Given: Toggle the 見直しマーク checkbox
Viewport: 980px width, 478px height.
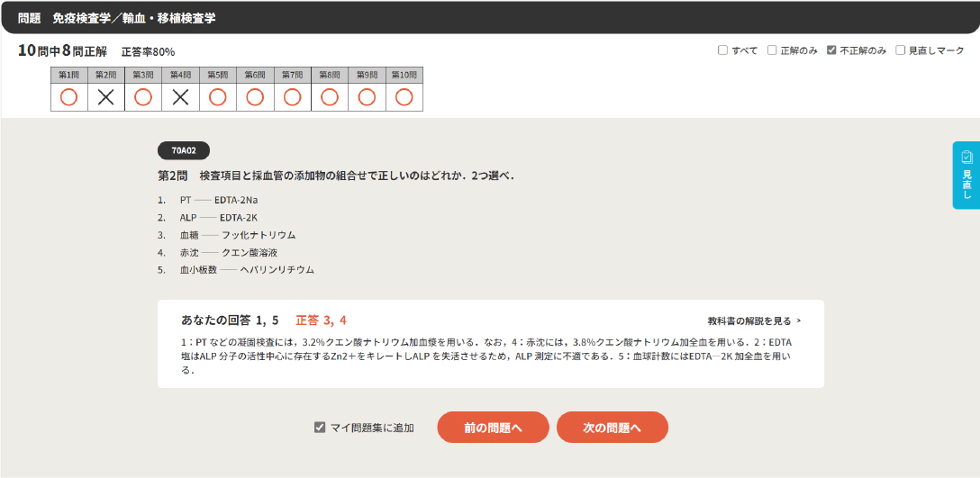Looking at the screenshot, I should (x=900, y=50).
